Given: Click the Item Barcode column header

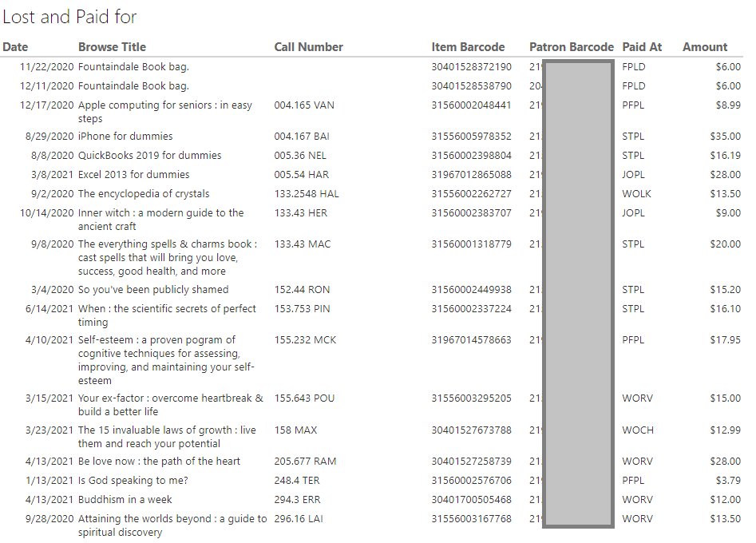Looking at the screenshot, I should click(x=468, y=47).
